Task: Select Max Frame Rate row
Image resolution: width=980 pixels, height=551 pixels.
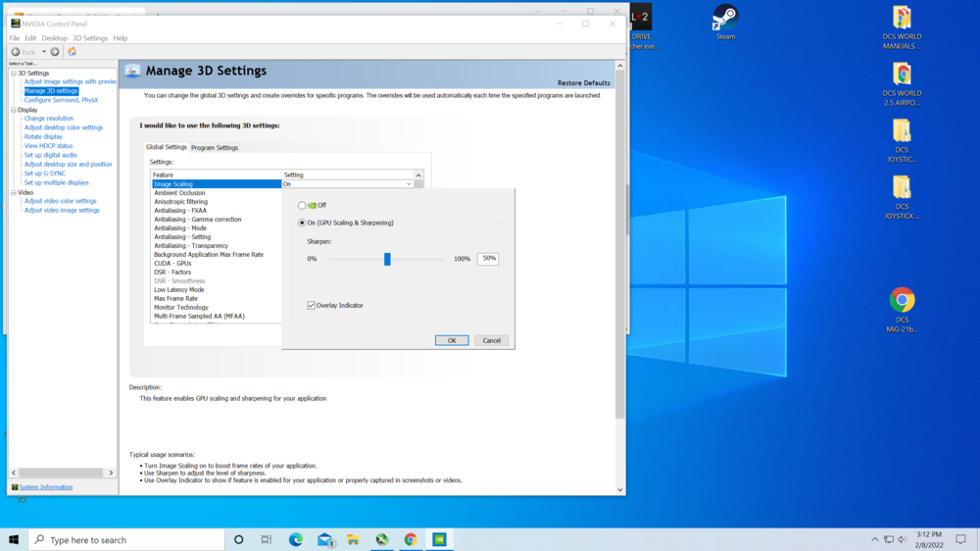Action: [175, 299]
